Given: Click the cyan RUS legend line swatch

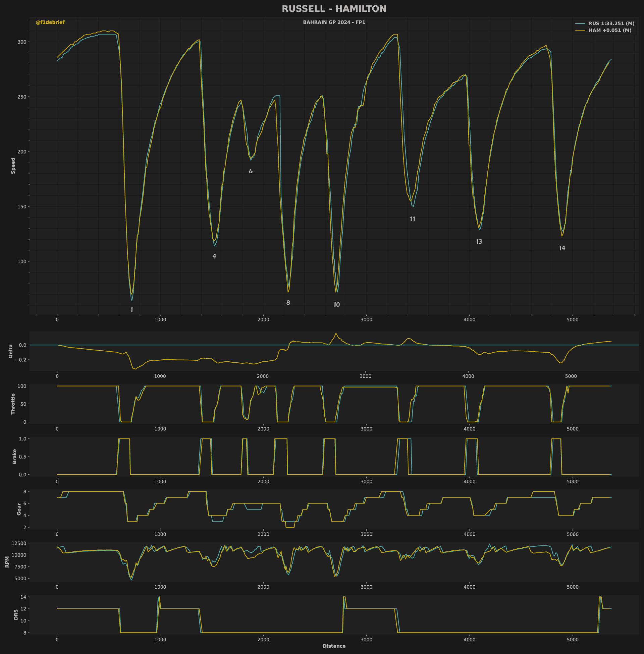Looking at the screenshot, I should (x=580, y=24).
